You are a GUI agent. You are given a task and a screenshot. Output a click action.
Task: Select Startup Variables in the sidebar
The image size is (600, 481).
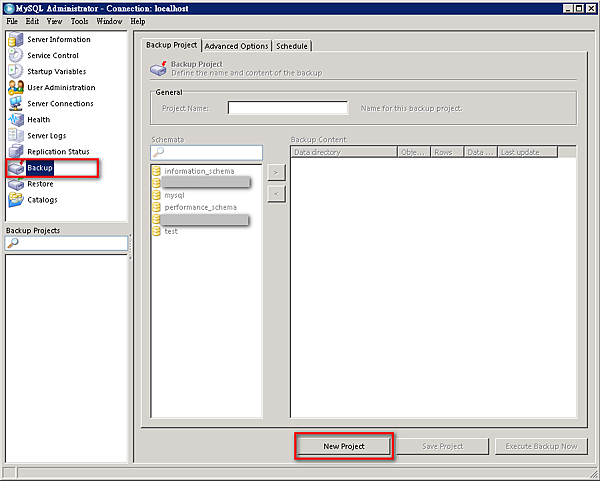pos(57,72)
